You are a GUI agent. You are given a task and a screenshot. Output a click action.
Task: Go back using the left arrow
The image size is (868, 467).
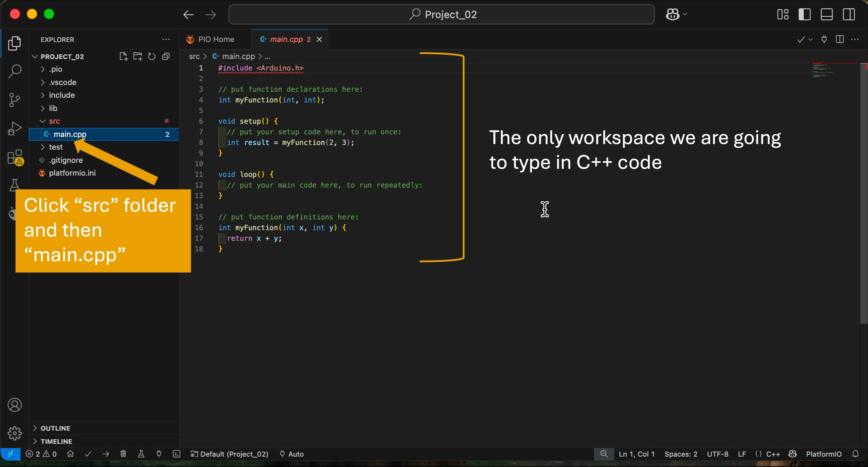click(x=188, y=14)
